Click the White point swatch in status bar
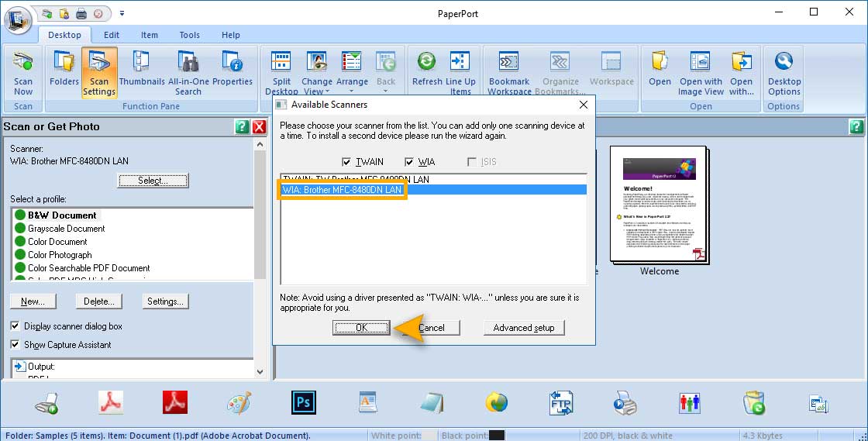This screenshot has height=441, width=868. pyautogui.click(x=429, y=436)
